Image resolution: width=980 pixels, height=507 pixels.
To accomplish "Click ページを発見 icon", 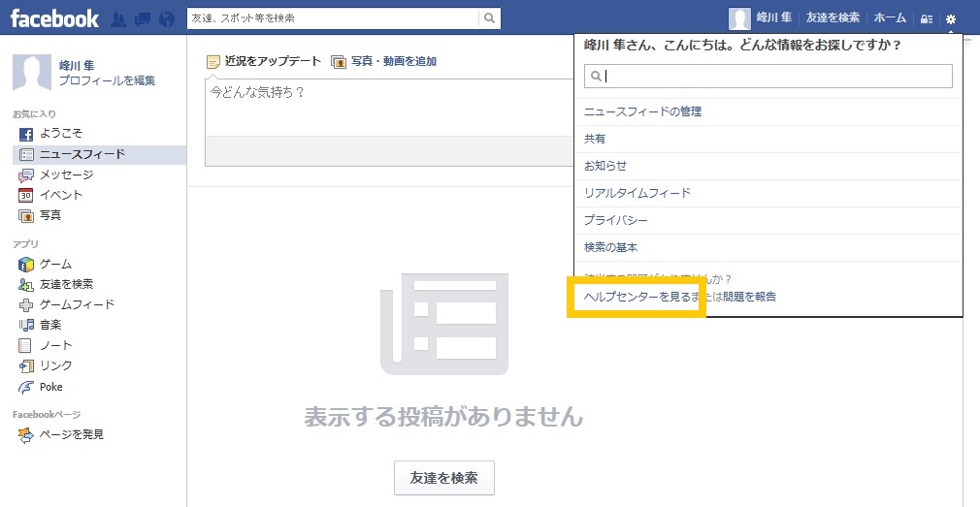I will (x=25, y=435).
